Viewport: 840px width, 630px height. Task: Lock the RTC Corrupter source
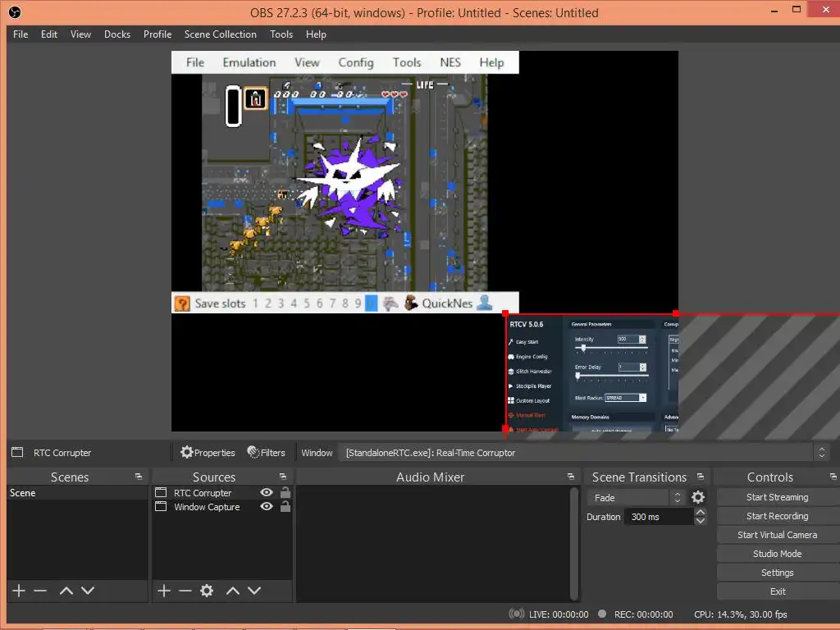285,492
